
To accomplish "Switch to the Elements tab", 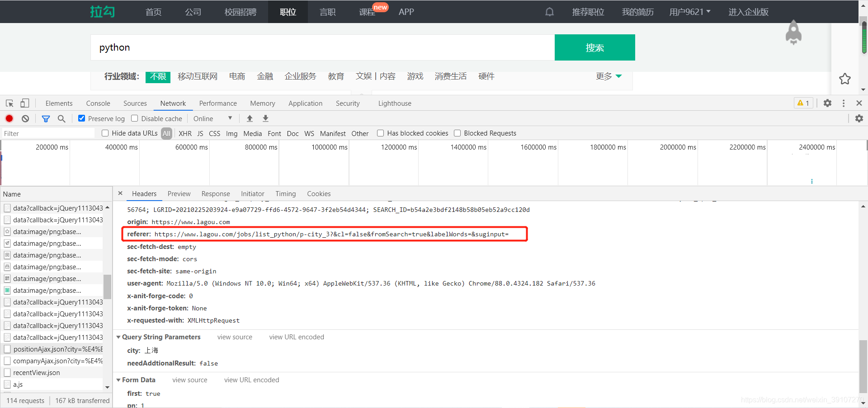I will 59,103.
